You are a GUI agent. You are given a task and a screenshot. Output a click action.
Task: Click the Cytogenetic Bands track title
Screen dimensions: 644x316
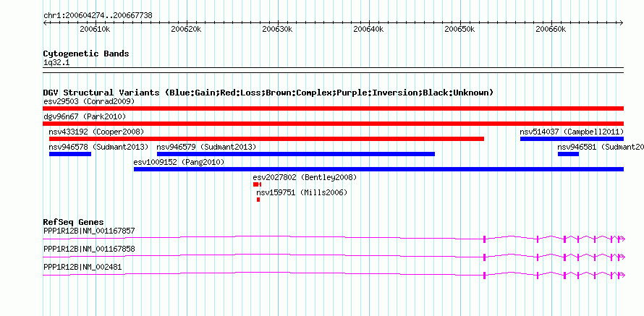click(86, 54)
